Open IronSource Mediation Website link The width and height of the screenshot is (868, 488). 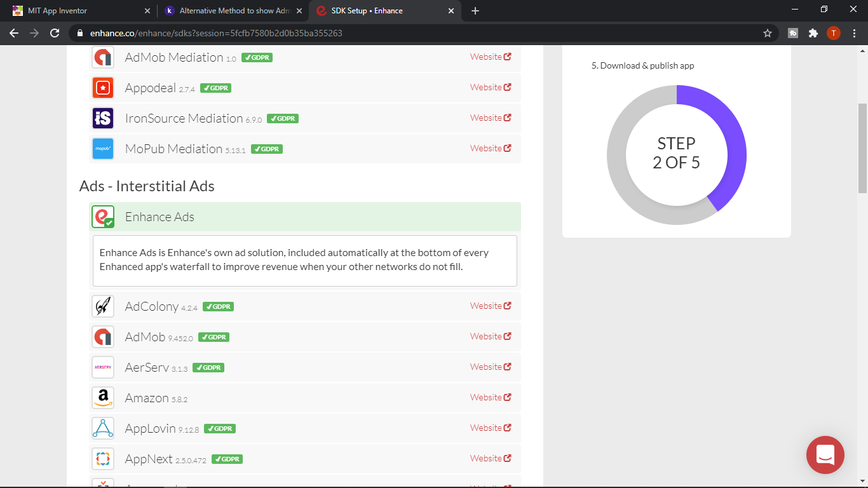[x=491, y=118]
